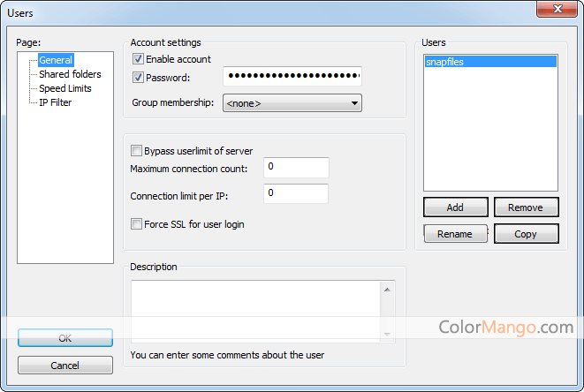Click the Rename button

(x=455, y=234)
